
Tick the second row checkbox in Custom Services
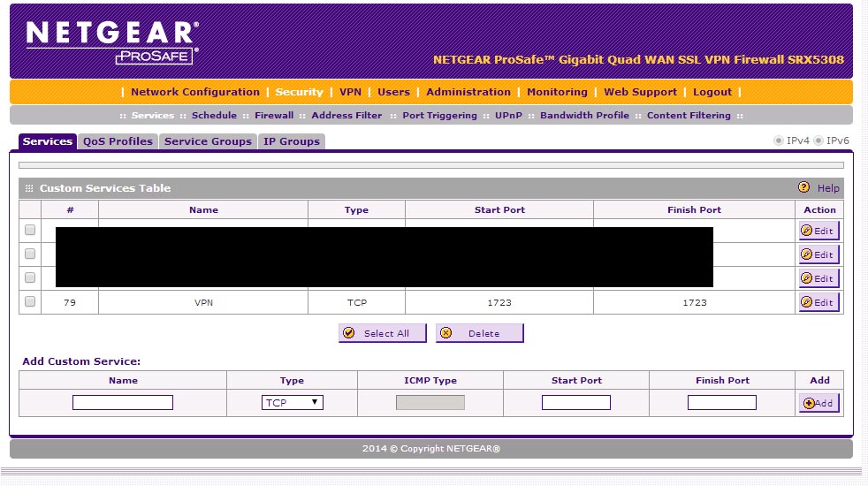coord(30,254)
